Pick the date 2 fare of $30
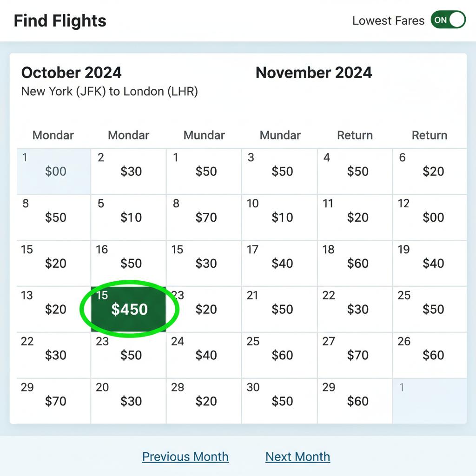 [x=129, y=171]
